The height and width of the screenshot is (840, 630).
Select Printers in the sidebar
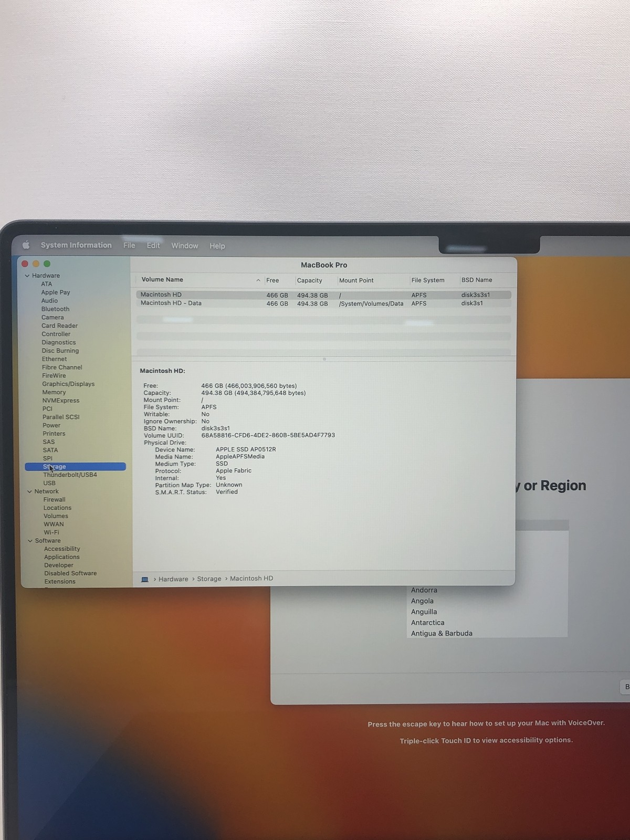(54, 434)
